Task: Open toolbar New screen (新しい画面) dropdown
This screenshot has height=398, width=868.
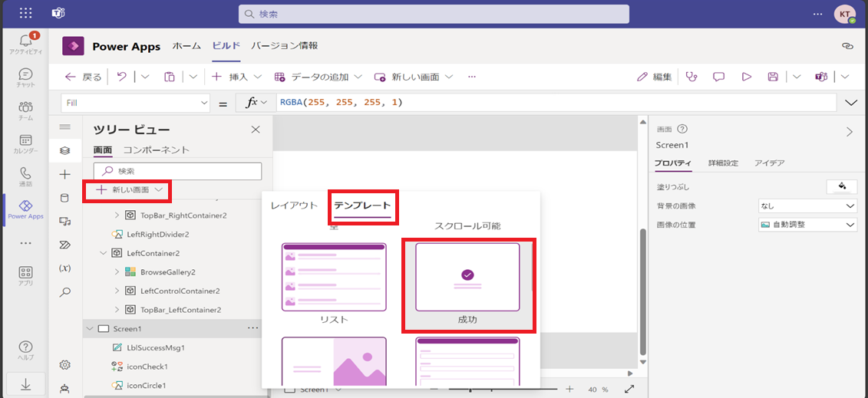Action: pos(414,77)
